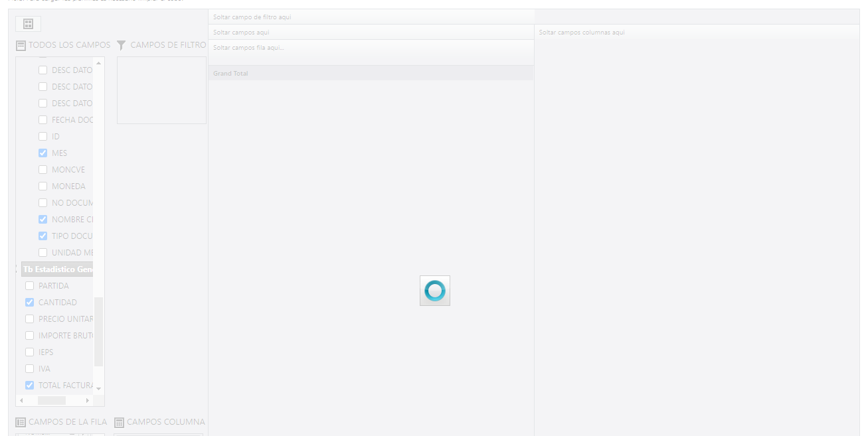Uncheck the CANTIDAD field checkbox
Viewport: 868px width, 436px height.
coord(30,303)
